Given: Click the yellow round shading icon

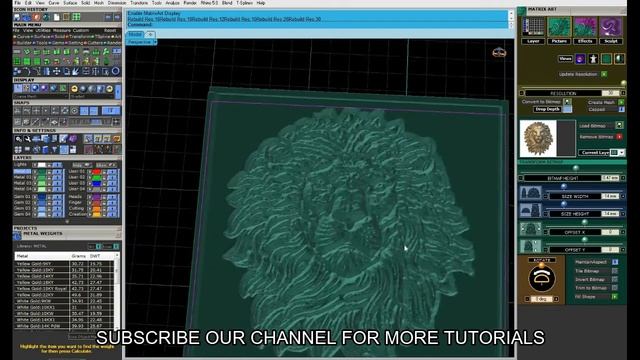Looking at the screenshot, I should pos(75,89).
